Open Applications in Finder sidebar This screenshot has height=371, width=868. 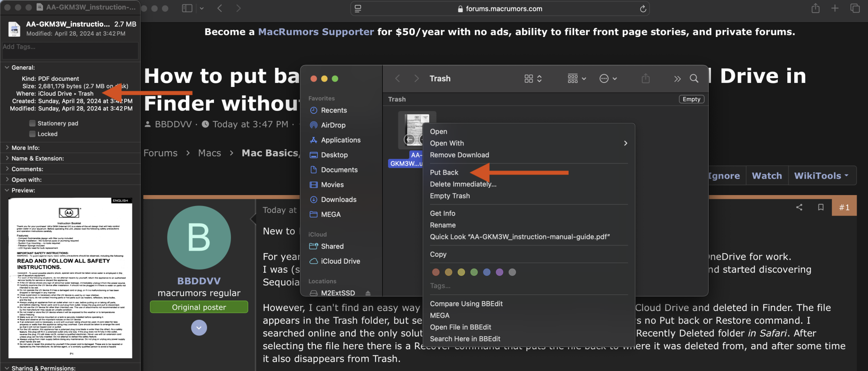click(x=341, y=140)
